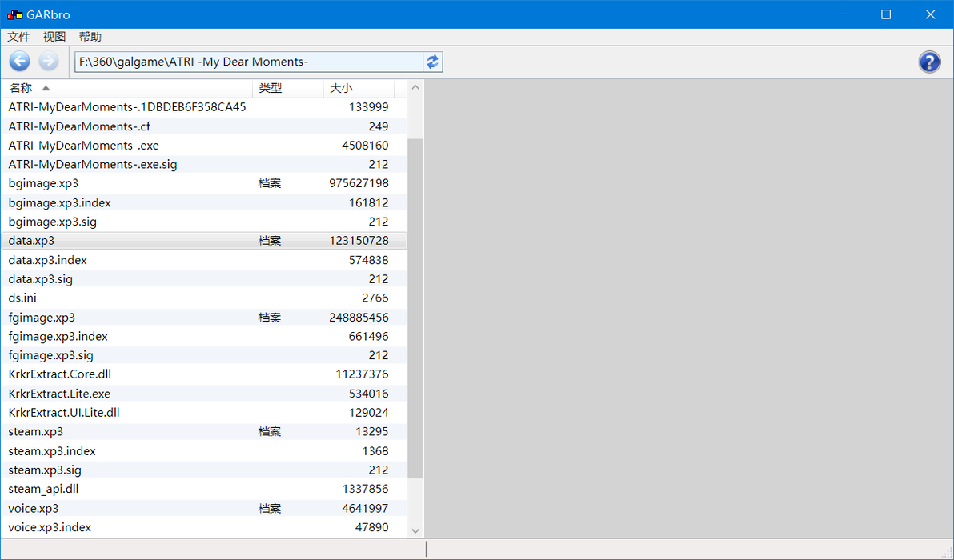The height and width of the screenshot is (560, 954).
Task: Select steam.xp3 archive
Action: [204, 432]
